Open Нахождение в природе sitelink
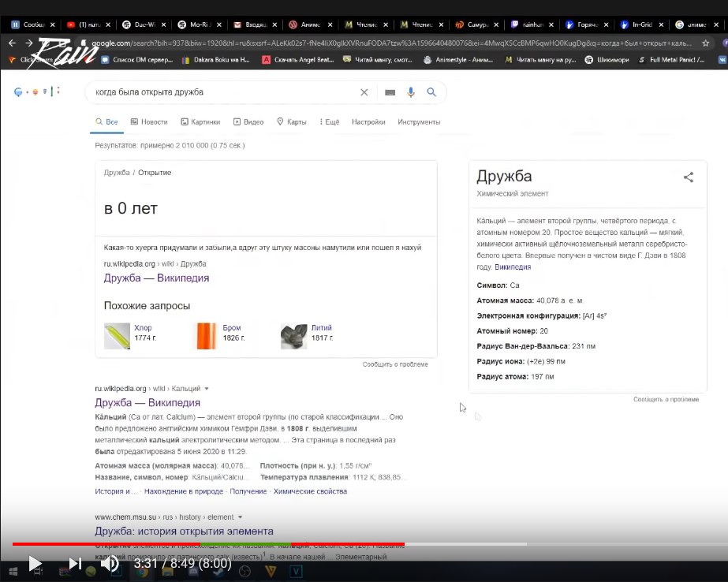The image size is (728, 582). (184, 491)
